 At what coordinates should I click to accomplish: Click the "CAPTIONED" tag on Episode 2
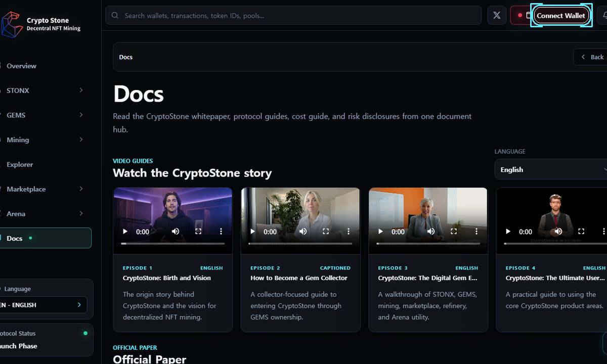pyautogui.click(x=335, y=268)
